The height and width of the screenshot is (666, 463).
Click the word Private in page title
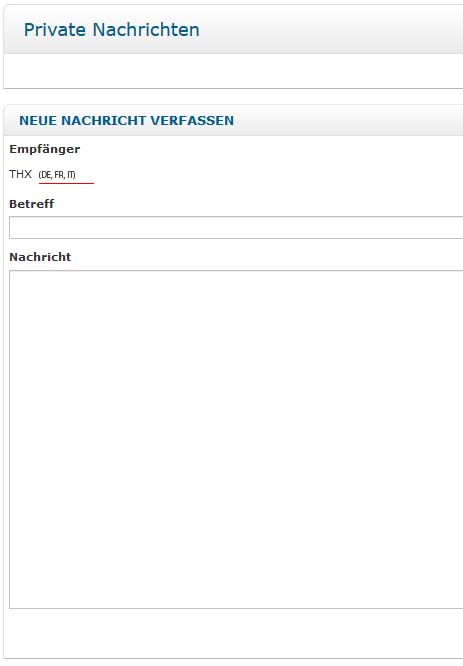(x=55, y=30)
